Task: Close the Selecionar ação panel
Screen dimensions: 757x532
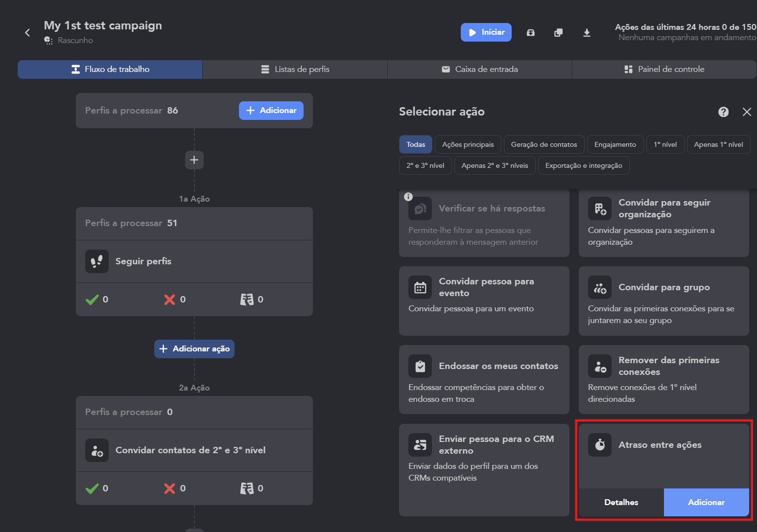Action: coord(747,112)
